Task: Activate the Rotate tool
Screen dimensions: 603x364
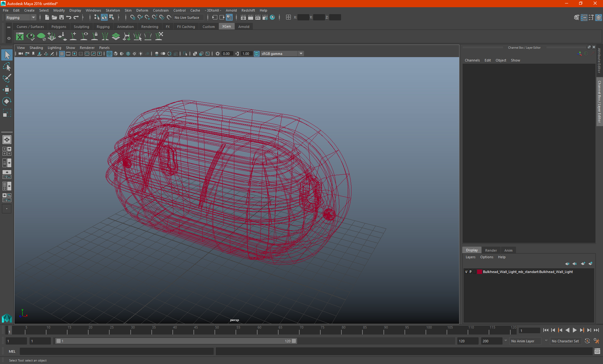Action: 7,101
